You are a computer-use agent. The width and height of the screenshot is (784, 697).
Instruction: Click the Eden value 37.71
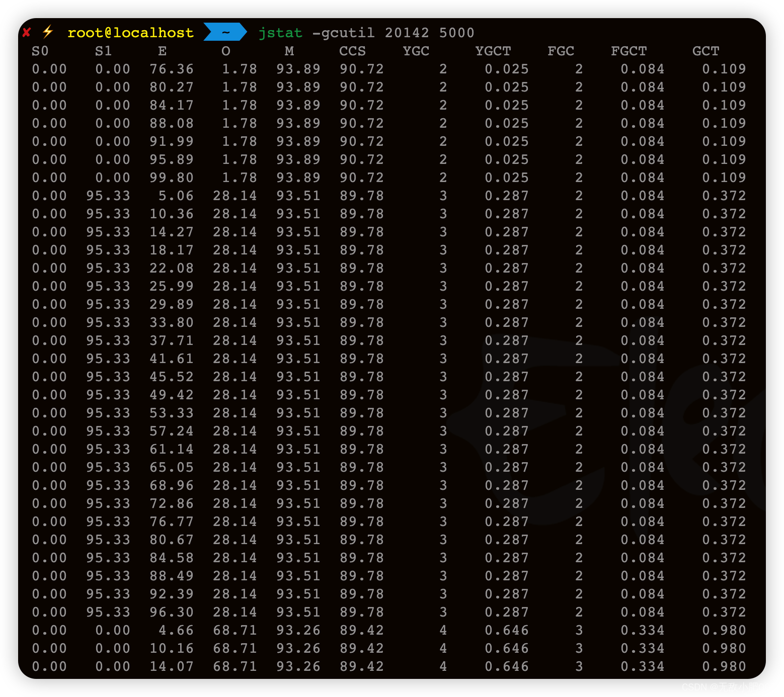pos(172,340)
